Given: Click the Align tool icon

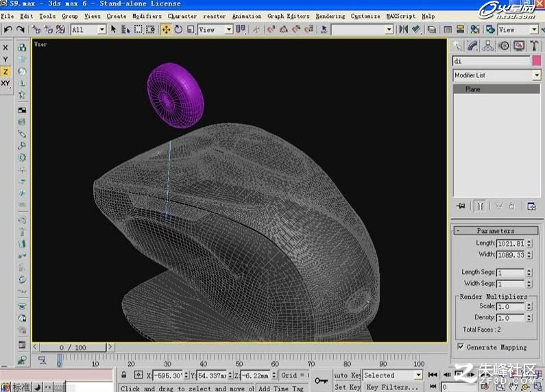Looking at the screenshot, I should click(x=415, y=29).
